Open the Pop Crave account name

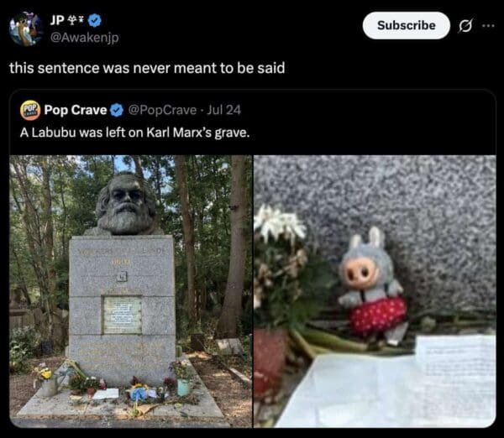76,110
